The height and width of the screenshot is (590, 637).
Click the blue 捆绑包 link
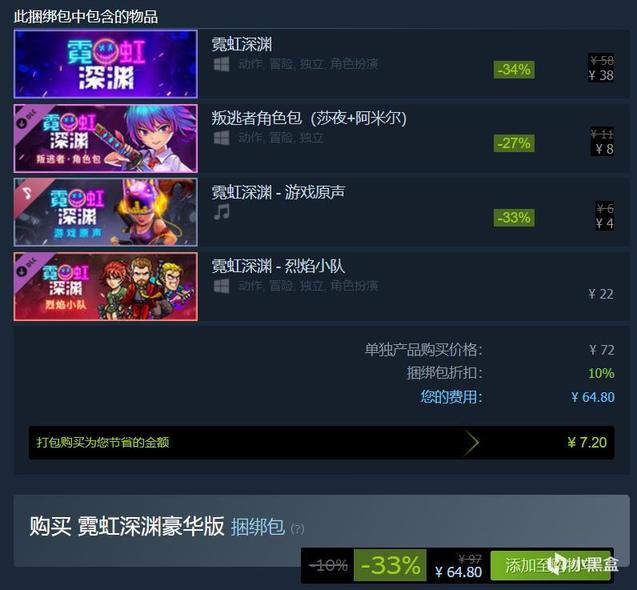(x=258, y=527)
